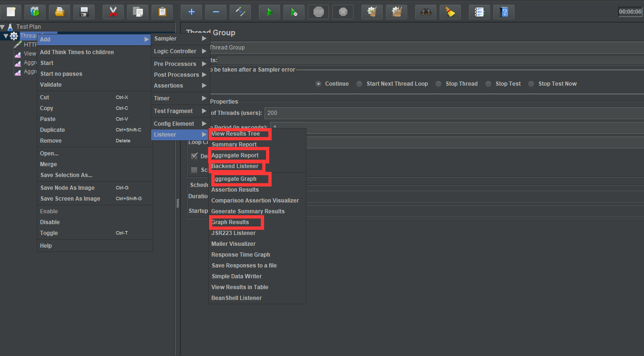Choose Aggregate Report listener
Screen dimensions: 644x356
pyautogui.click(x=258, y=155)
